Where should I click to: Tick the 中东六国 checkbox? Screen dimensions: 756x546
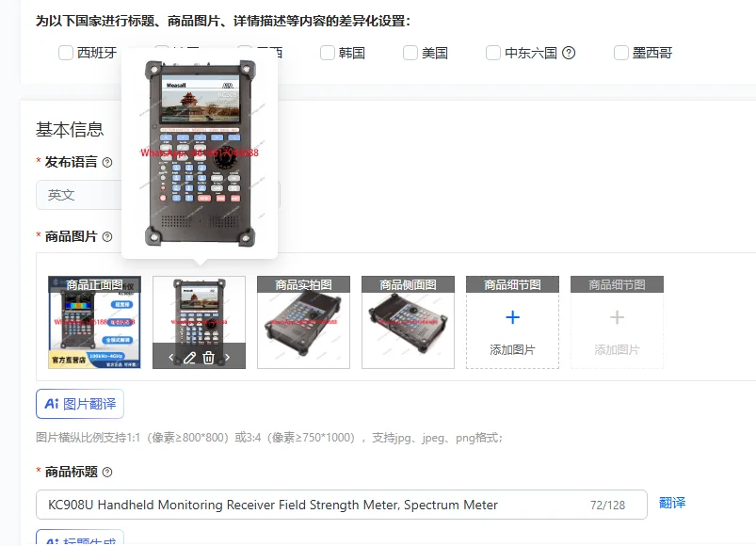click(x=492, y=53)
